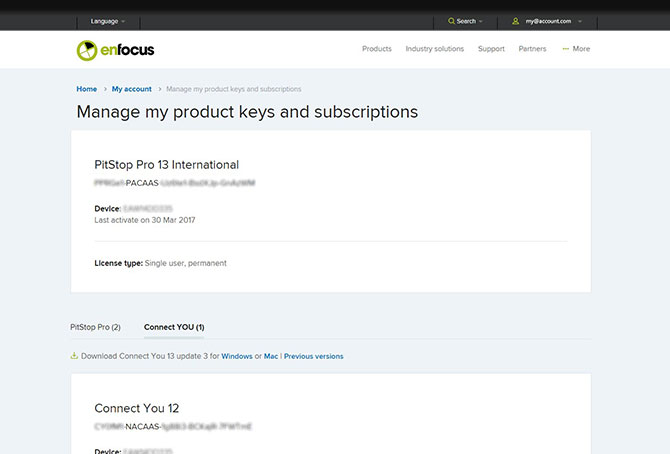Open the Search dropdown arrow

tap(481, 21)
